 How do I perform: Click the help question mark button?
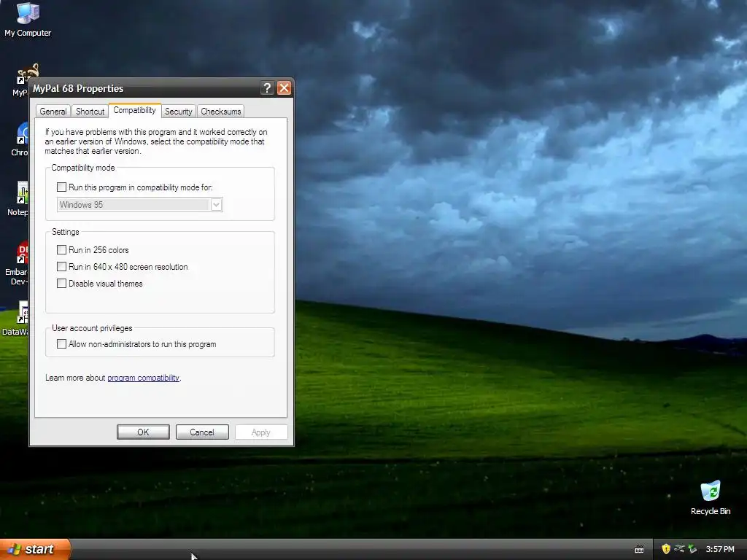coord(267,88)
